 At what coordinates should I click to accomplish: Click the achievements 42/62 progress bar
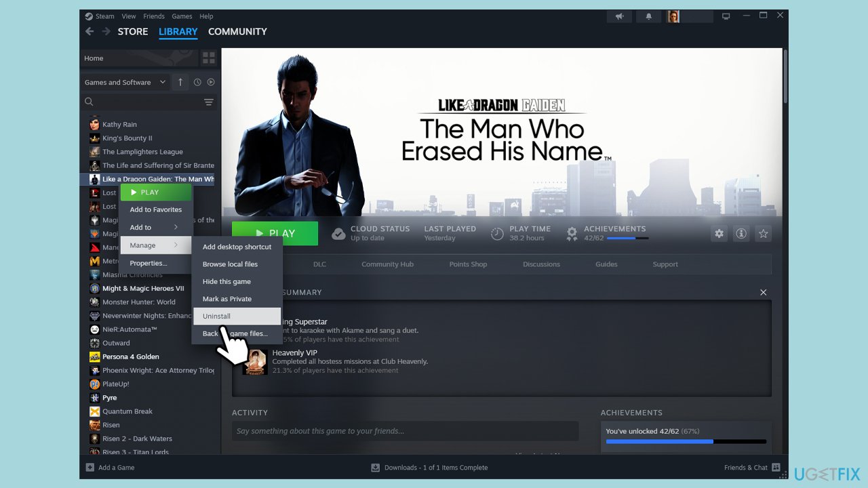pyautogui.click(x=627, y=239)
